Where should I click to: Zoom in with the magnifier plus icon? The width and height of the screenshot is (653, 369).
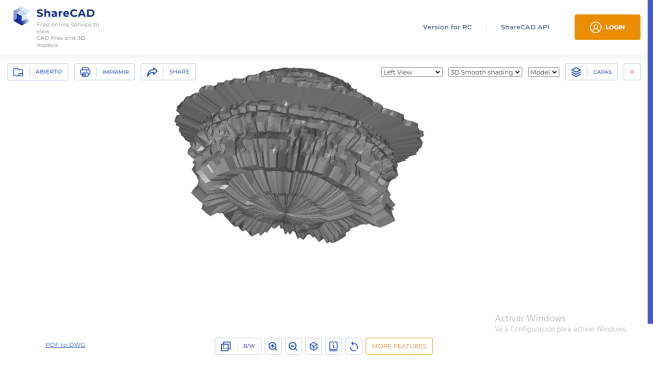click(x=273, y=346)
